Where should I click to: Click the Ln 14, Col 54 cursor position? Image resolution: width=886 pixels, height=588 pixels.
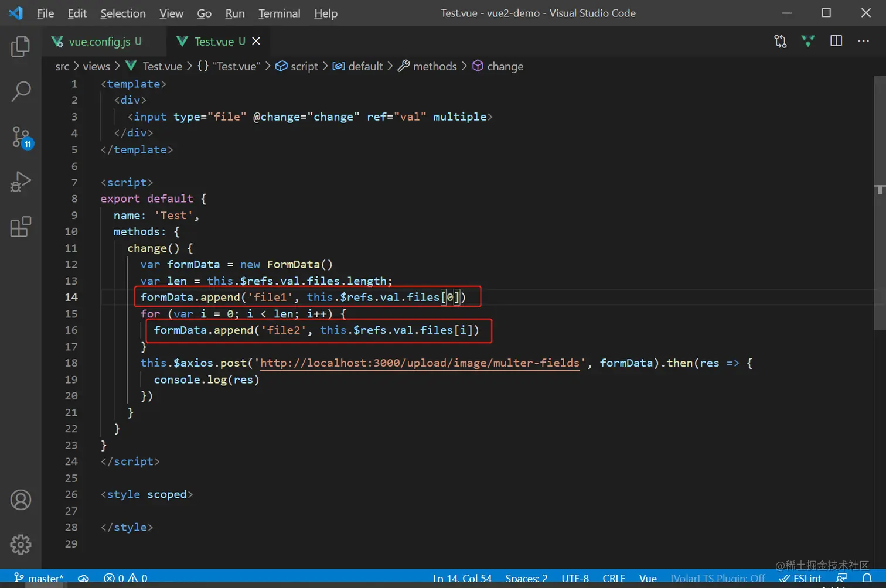click(x=462, y=579)
